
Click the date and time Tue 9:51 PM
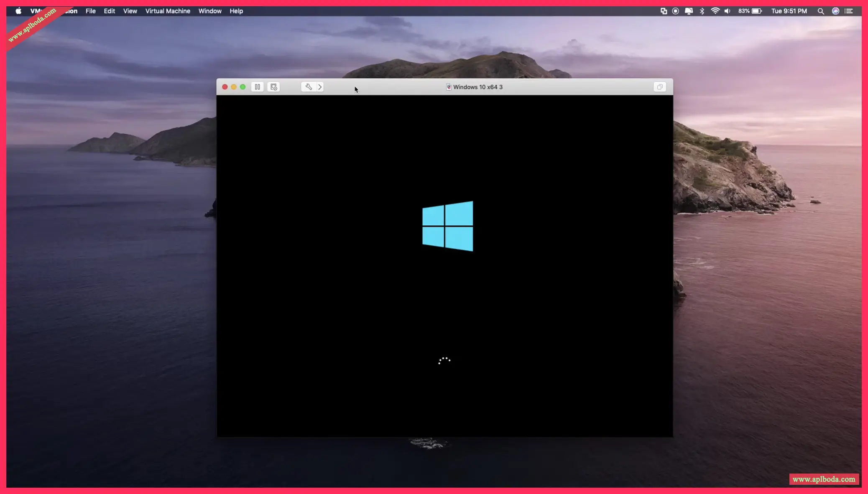coord(789,11)
